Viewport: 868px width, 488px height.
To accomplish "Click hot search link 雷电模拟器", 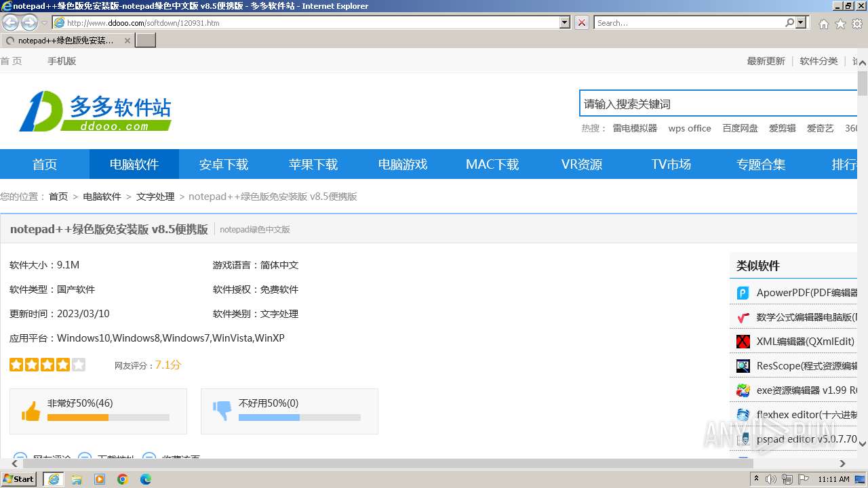I will pyautogui.click(x=635, y=128).
